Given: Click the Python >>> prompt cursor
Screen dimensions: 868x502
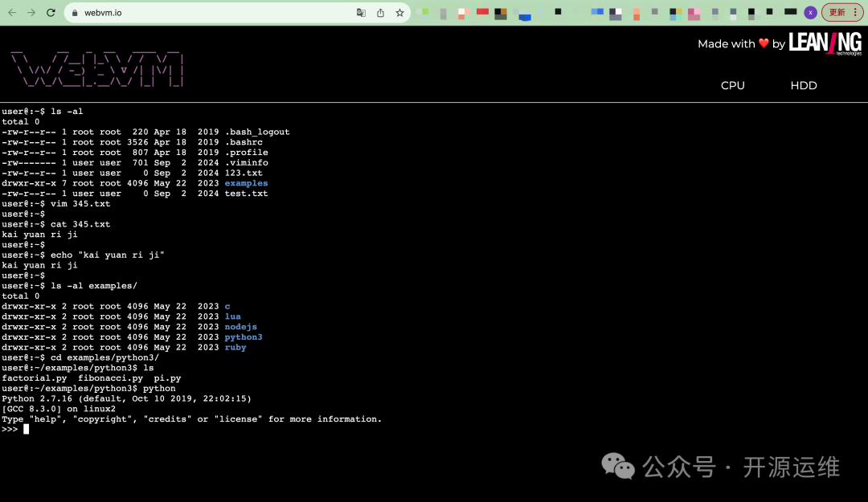Looking at the screenshot, I should [26, 430].
